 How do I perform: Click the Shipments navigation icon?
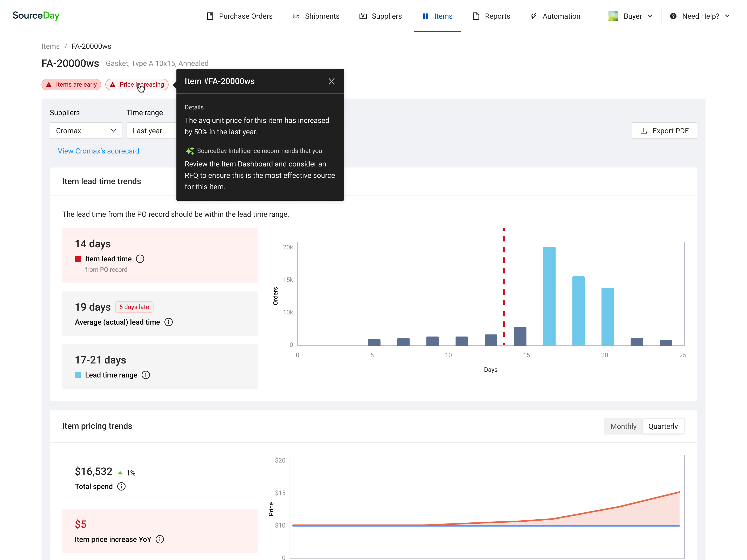coord(296,16)
